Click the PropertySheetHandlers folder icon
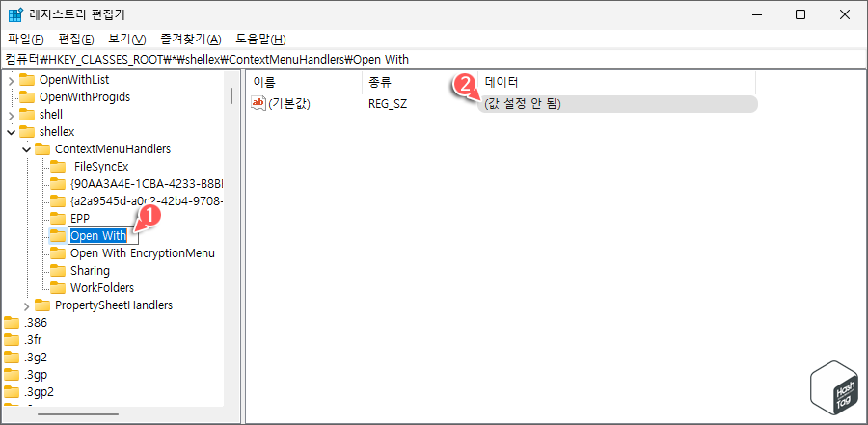Viewport: 868px width, 425px height. tap(42, 305)
